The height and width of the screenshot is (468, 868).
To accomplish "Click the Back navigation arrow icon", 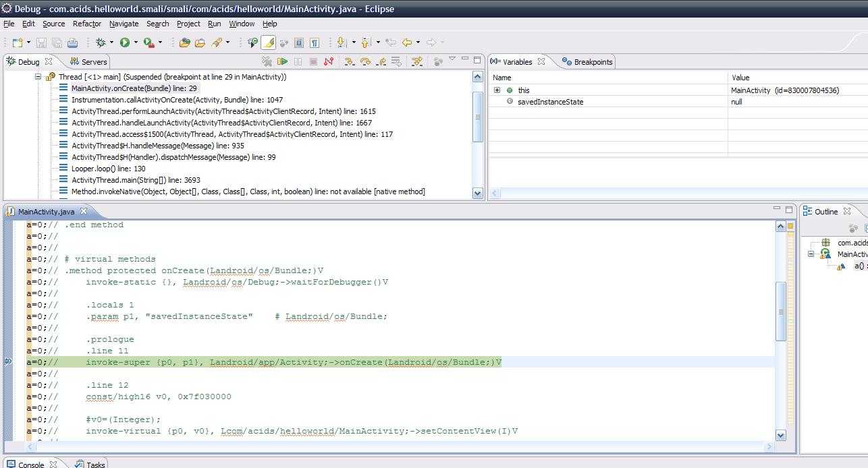I will (x=407, y=42).
